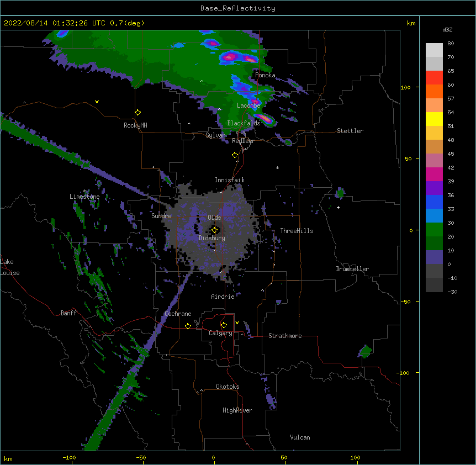Click the green echo patch southeast of Drumheller
Image resolution: width=476 pixels, height=465 pixels.
366,351
